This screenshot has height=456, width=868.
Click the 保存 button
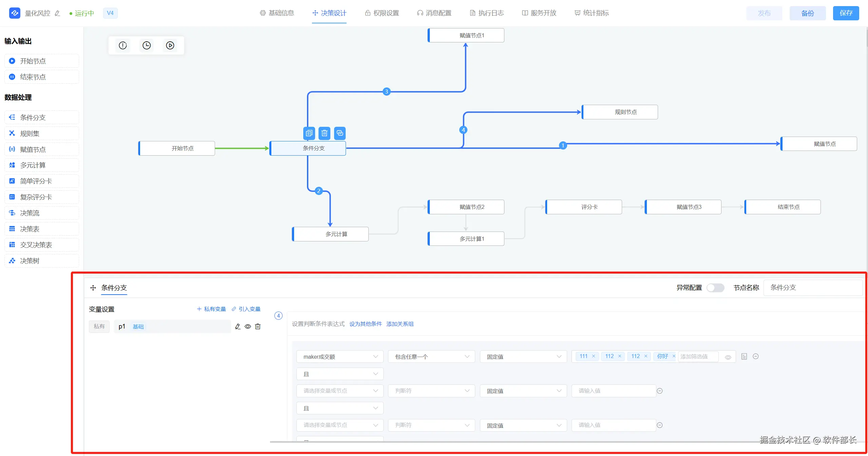coord(846,13)
